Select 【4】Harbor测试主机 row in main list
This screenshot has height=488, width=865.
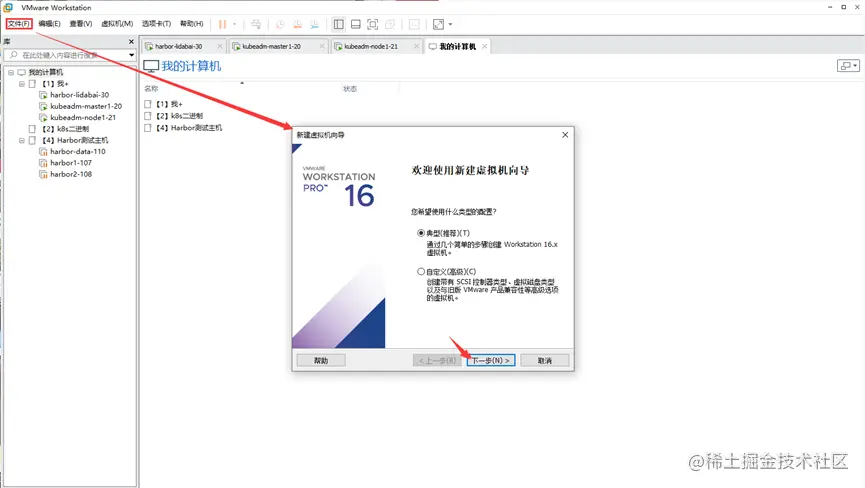click(x=184, y=128)
